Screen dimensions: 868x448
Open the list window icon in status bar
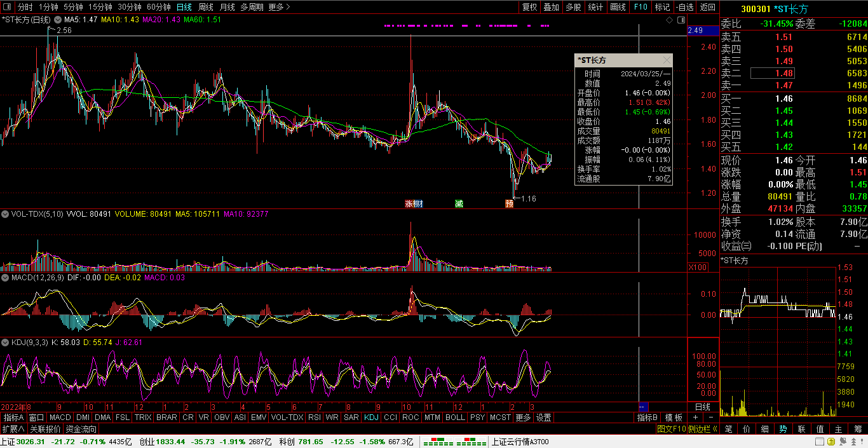pos(820,441)
